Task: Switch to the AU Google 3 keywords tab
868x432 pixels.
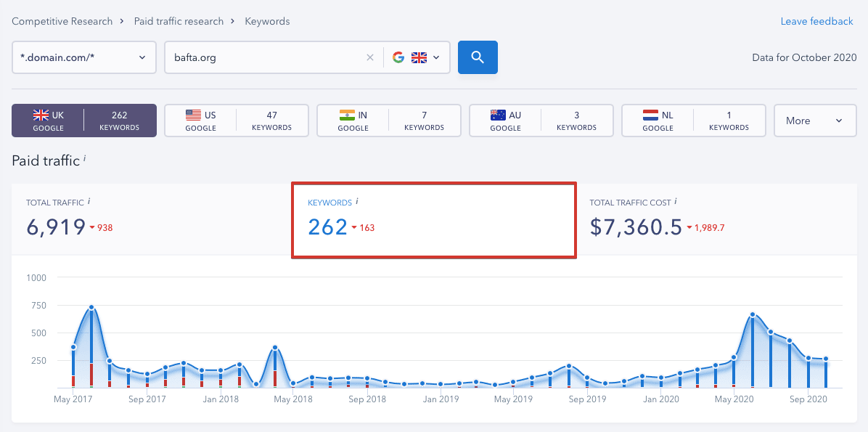Action: tap(541, 121)
